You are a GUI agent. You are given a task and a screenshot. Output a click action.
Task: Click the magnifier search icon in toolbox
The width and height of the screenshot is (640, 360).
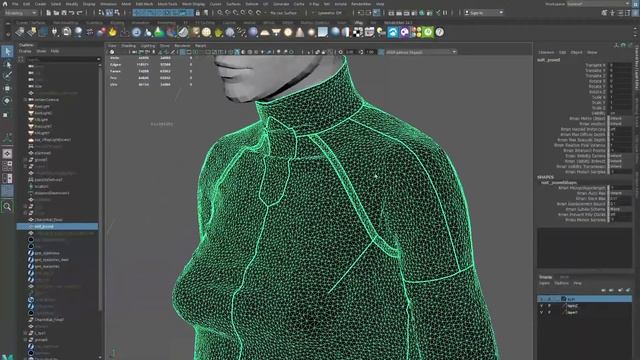(x=7, y=207)
